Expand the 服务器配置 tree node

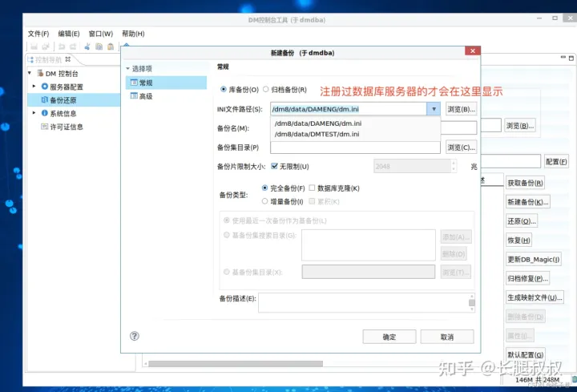click(x=34, y=86)
